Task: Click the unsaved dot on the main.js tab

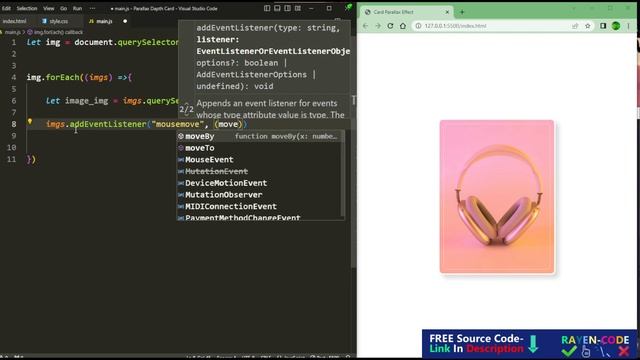Action: pos(125,21)
